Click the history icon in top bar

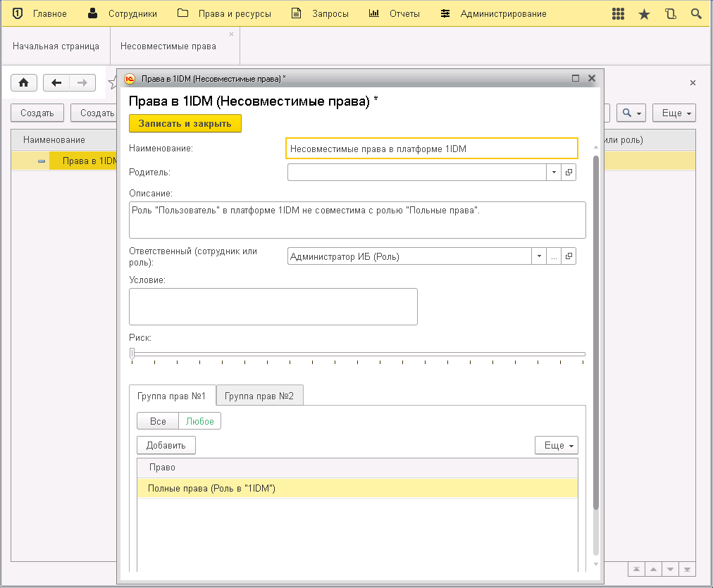coord(670,14)
